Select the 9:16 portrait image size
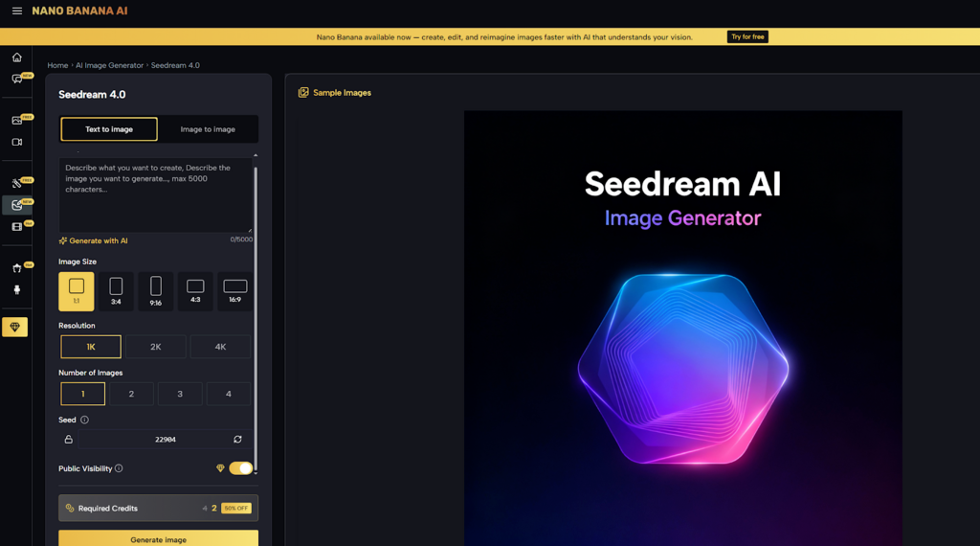 [x=155, y=291]
